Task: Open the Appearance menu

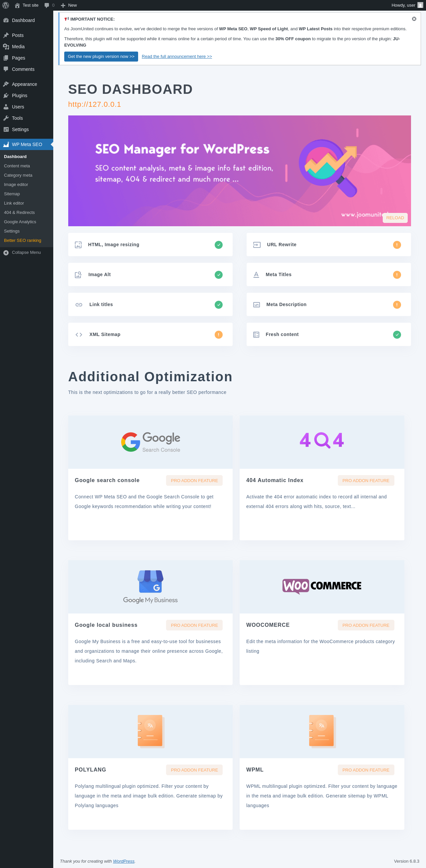Action: 27,84
